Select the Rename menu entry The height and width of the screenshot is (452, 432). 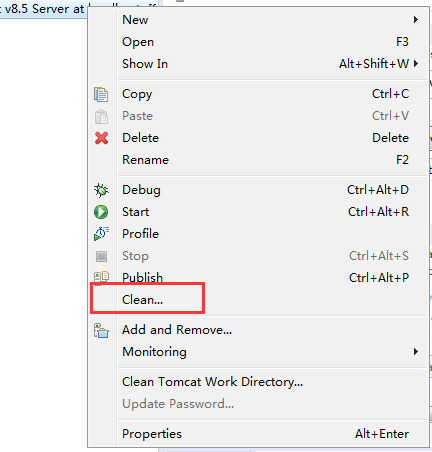(x=145, y=160)
